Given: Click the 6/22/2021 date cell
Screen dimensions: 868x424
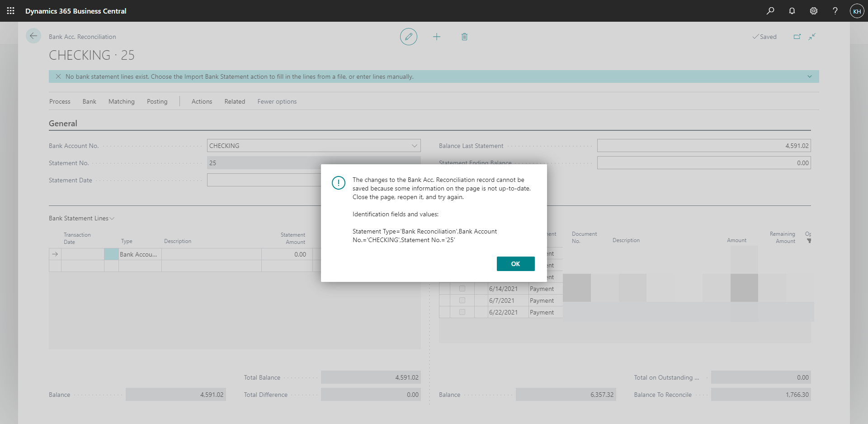Looking at the screenshot, I should coord(508,312).
